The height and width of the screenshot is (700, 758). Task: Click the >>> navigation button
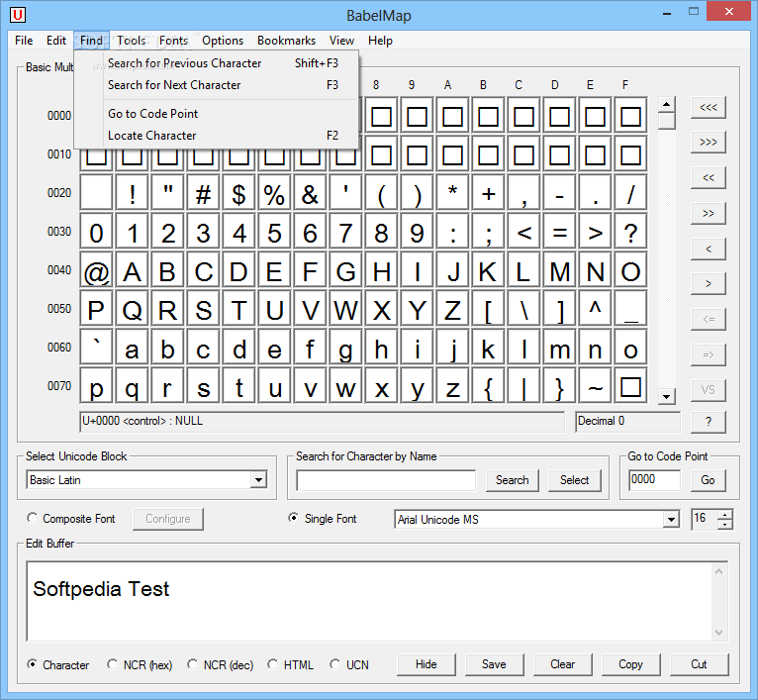[x=709, y=143]
